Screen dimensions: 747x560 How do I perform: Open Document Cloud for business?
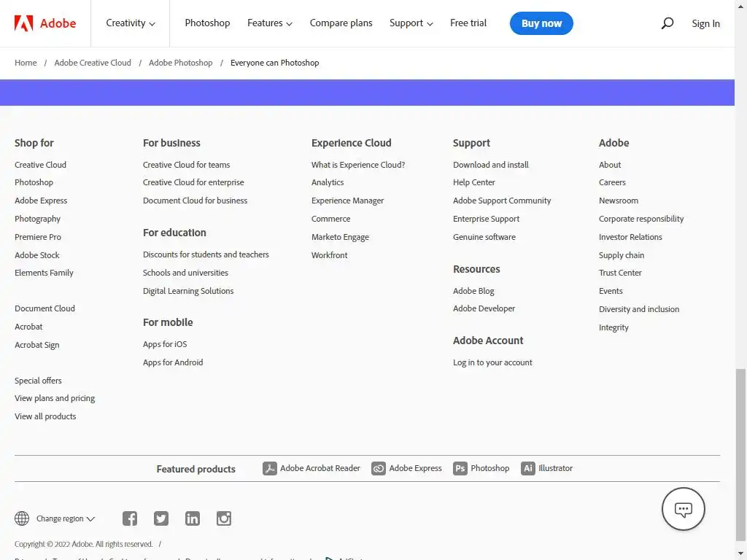pyautogui.click(x=196, y=201)
